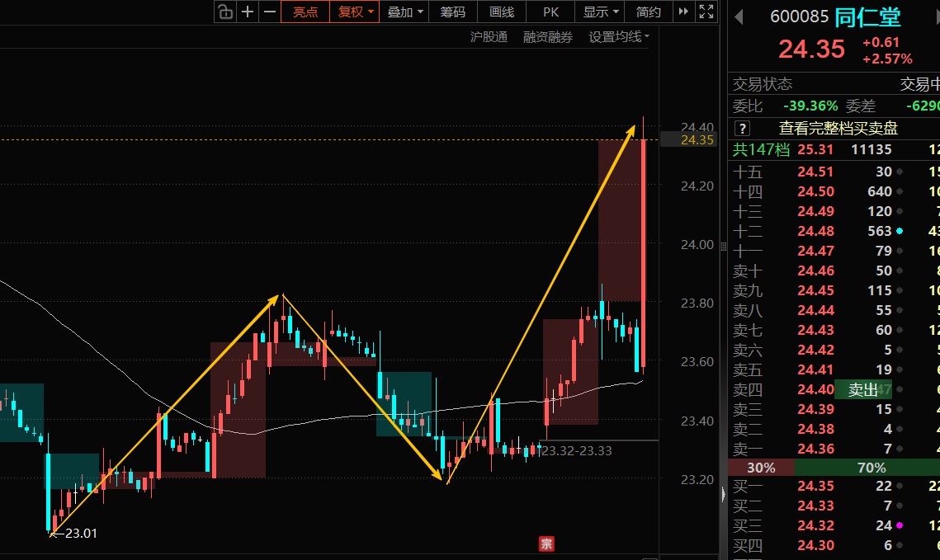
Task: Click the red 宗 block-trade marker on the chart
Action: pyautogui.click(x=546, y=544)
